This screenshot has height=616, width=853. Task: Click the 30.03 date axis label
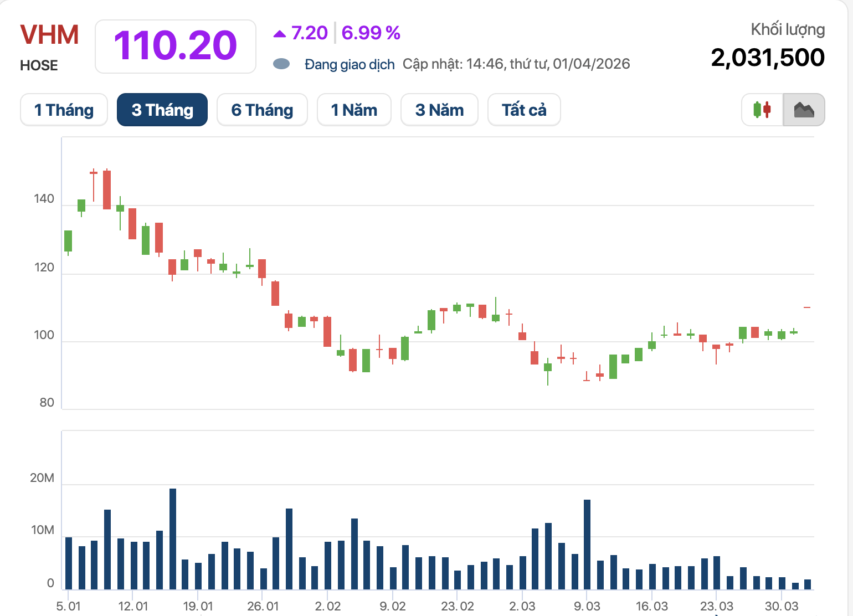(781, 606)
